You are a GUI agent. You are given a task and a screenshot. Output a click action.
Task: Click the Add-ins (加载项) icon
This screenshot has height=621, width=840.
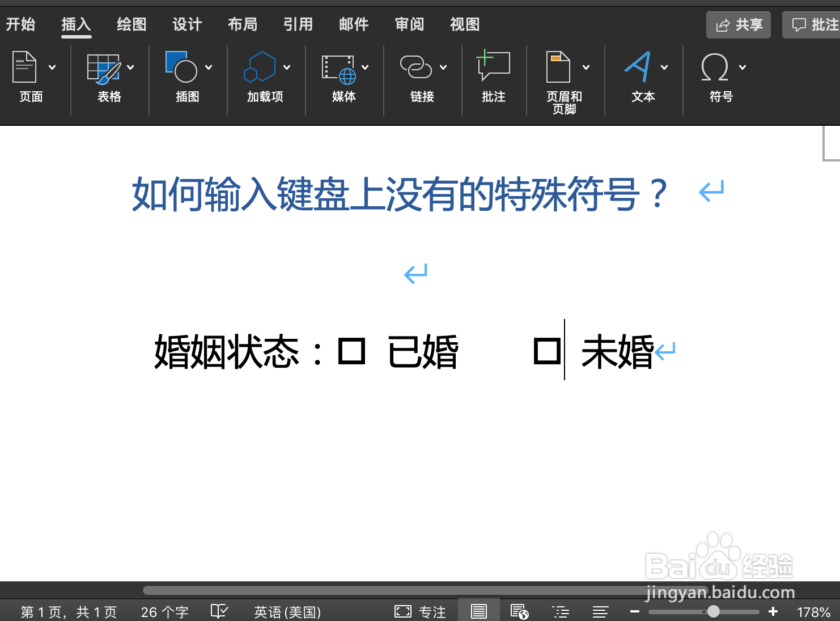[260, 67]
